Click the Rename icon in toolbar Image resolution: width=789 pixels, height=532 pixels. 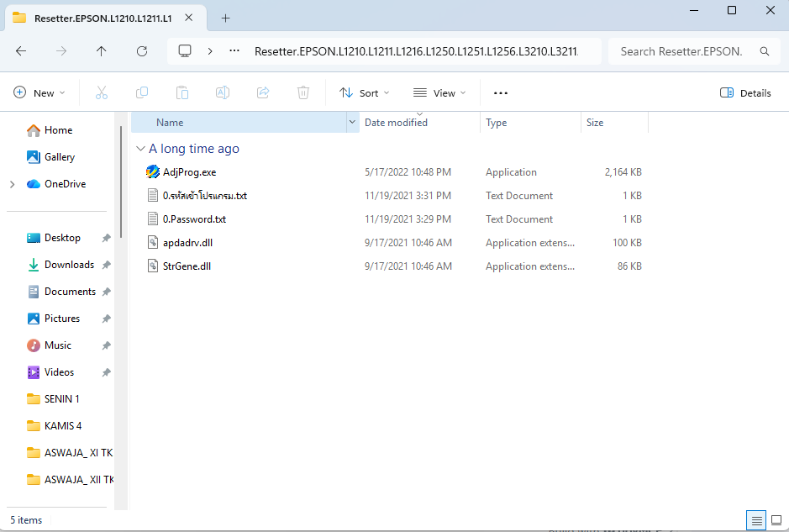pyautogui.click(x=223, y=93)
